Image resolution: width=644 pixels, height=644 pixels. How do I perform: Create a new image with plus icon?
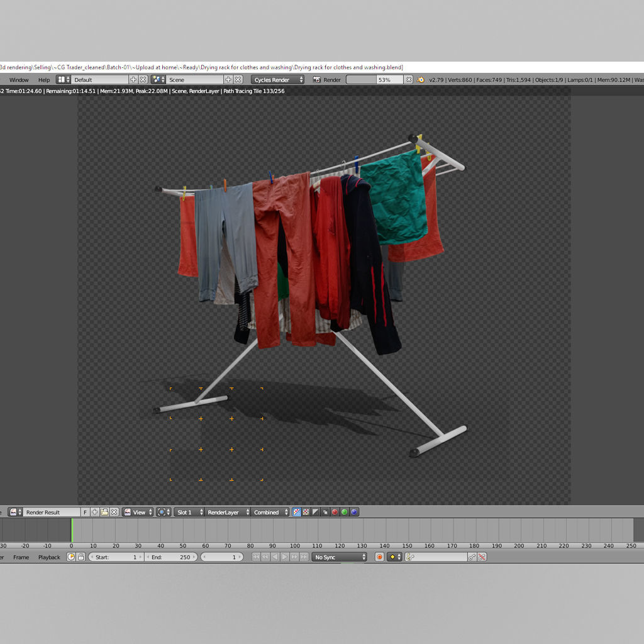95,512
